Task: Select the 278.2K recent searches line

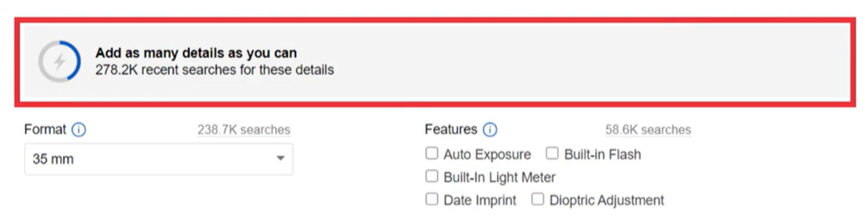Action: click(215, 70)
